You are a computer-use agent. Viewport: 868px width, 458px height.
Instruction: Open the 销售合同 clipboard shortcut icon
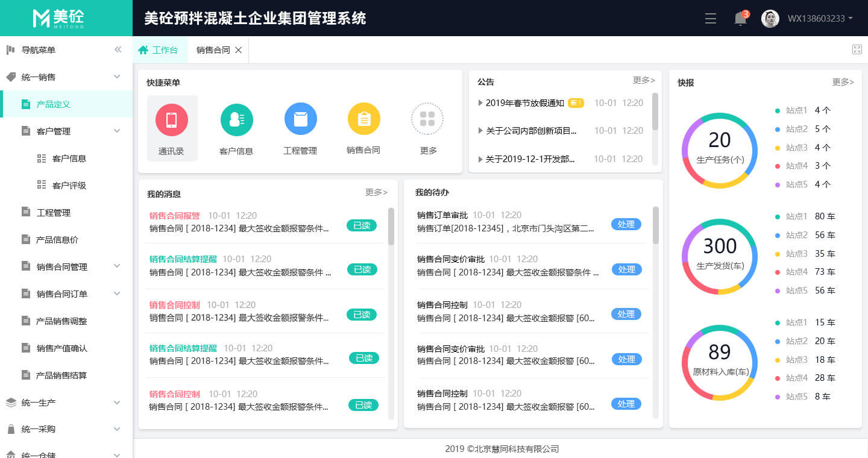click(363, 119)
